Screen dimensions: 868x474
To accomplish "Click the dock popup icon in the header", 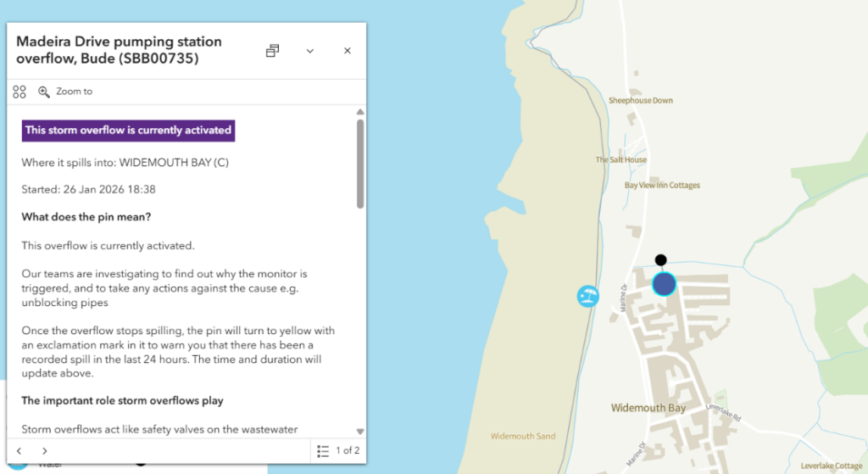I will 272,51.
